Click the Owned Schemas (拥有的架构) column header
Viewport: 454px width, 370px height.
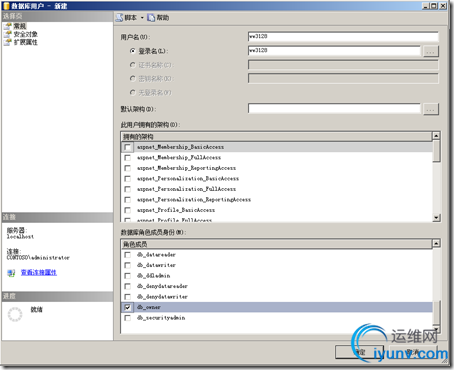pos(276,137)
